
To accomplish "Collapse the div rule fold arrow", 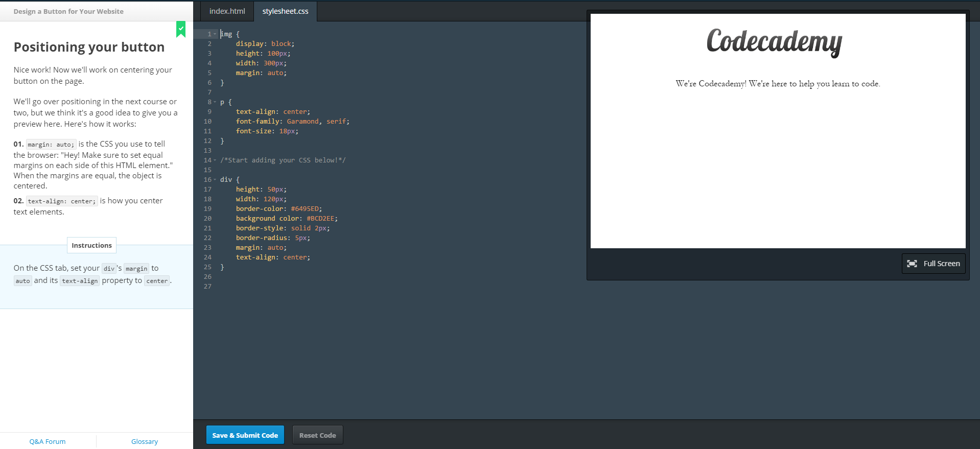I will pyautogui.click(x=215, y=180).
